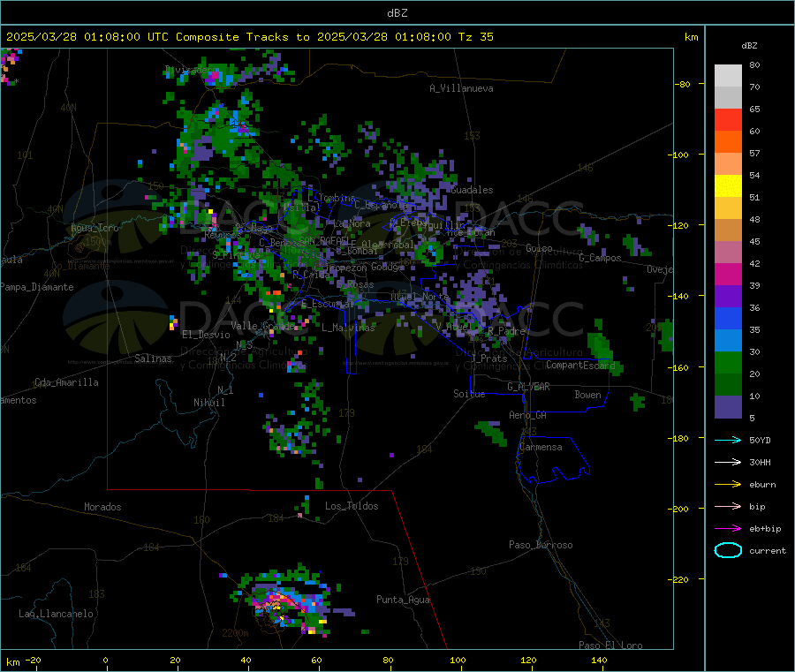This screenshot has height=672, width=795.
Task: Click the magenta eb+bip arrow legend icon
Action: pos(728,528)
